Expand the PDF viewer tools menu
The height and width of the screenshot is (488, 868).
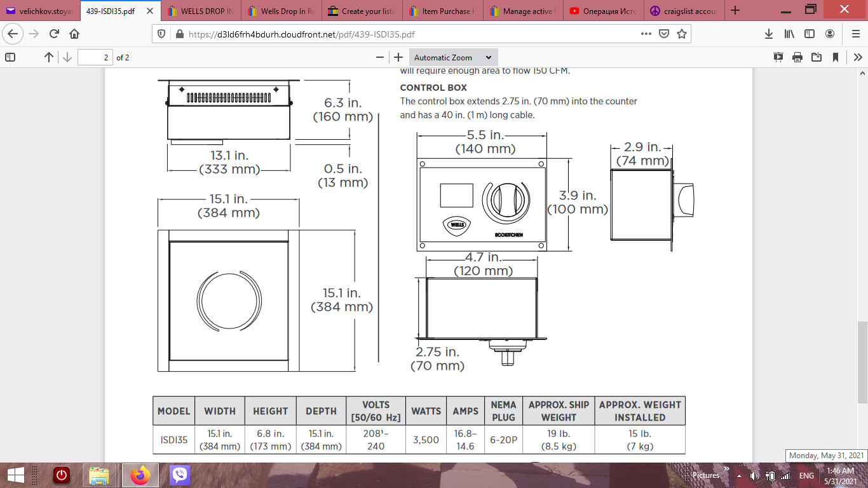pos(857,57)
